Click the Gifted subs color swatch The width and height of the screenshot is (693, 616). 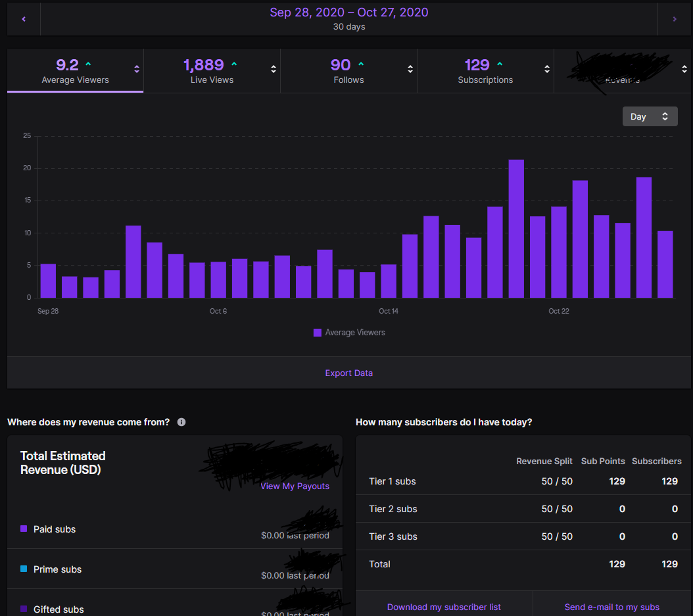coord(24,609)
